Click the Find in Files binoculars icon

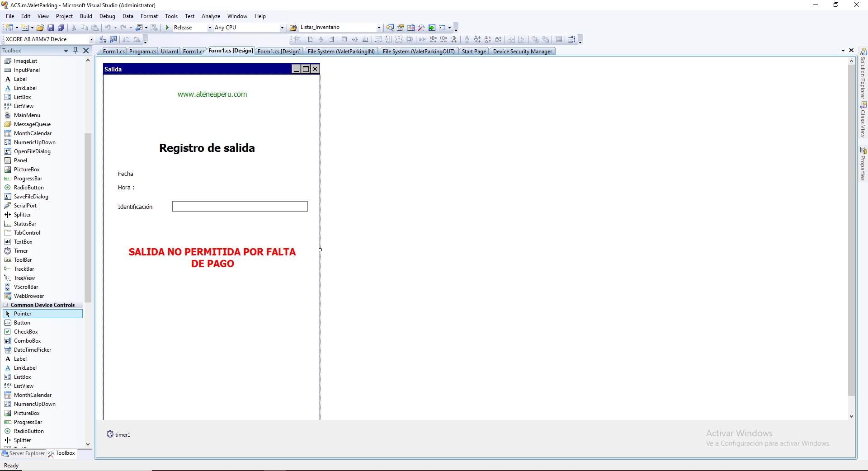pyautogui.click(x=293, y=28)
